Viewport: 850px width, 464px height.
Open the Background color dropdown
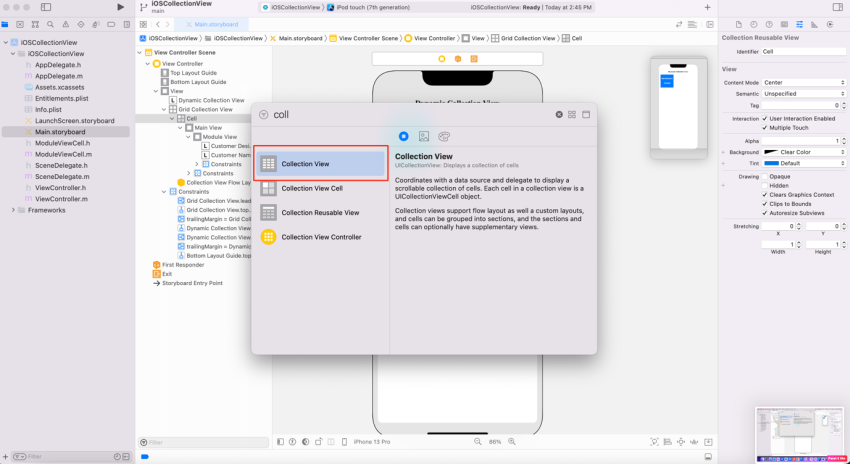[x=803, y=152]
